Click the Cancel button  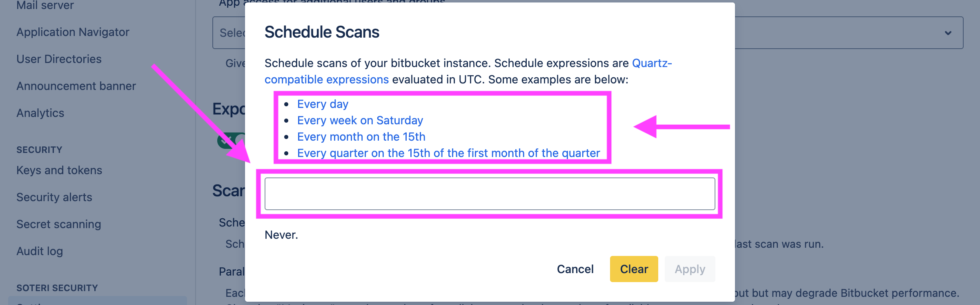click(575, 269)
